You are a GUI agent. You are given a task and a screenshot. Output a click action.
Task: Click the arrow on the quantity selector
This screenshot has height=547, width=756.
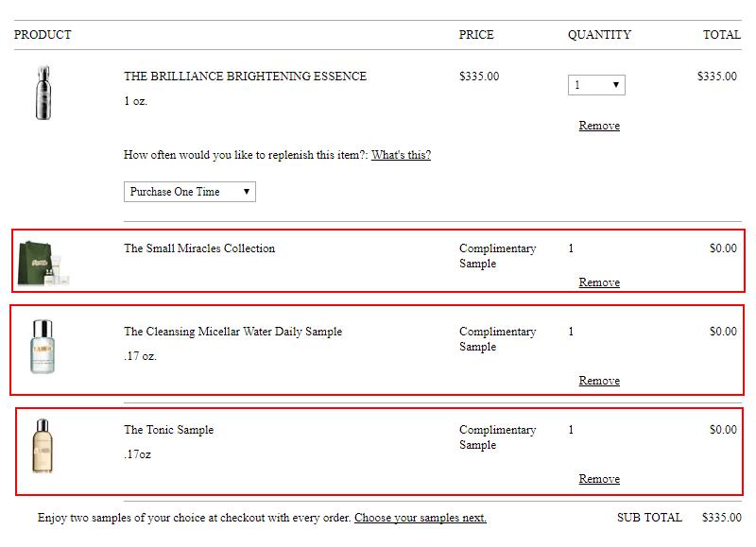pos(616,85)
